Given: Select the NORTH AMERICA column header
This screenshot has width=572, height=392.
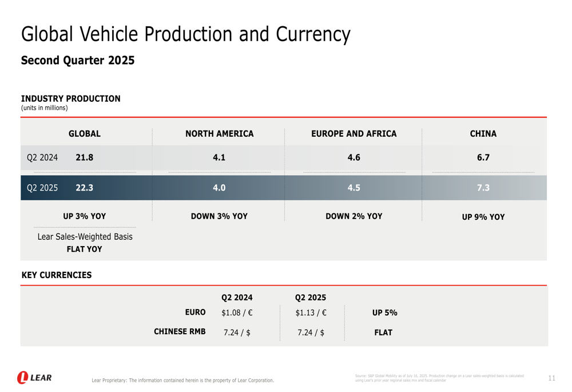Looking at the screenshot, I should 219,134.
